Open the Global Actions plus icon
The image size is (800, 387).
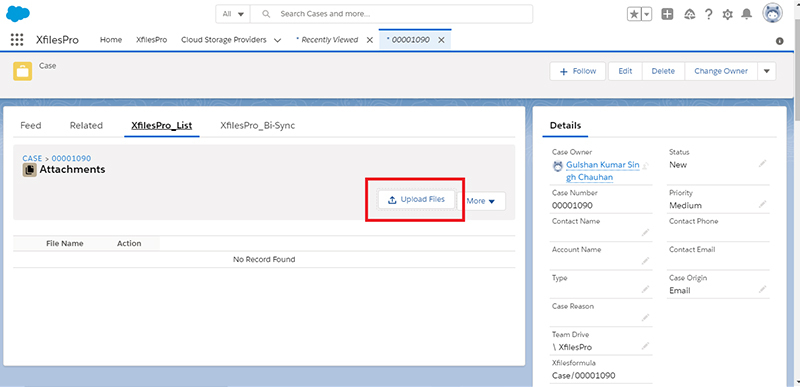click(667, 14)
